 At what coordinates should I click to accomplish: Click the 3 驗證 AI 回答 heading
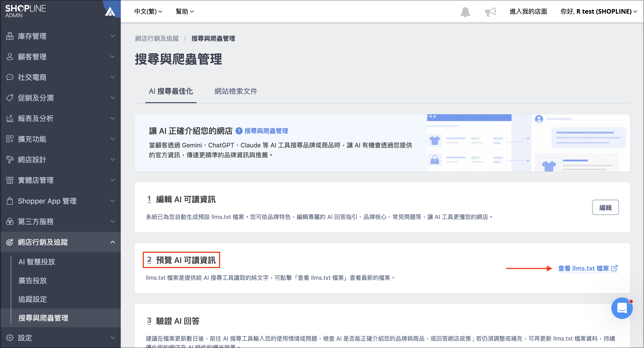[173, 321]
